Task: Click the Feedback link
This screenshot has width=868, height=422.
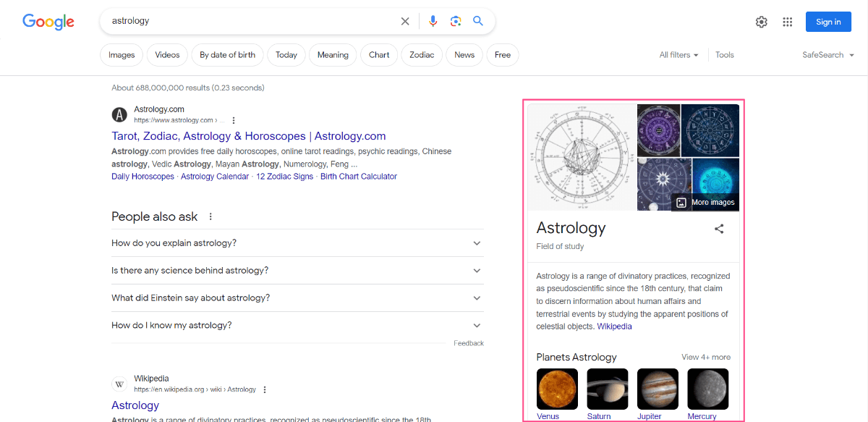Action: [x=469, y=343]
